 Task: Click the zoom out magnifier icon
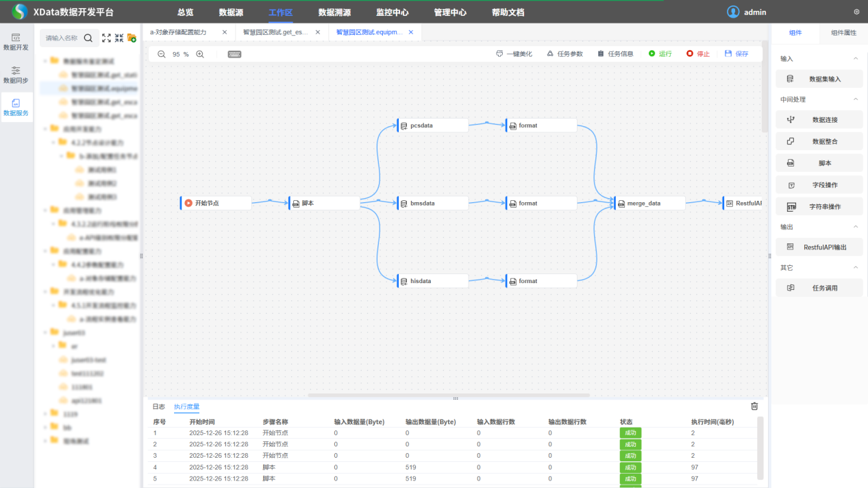pyautogui.click(x=162, y=54)
